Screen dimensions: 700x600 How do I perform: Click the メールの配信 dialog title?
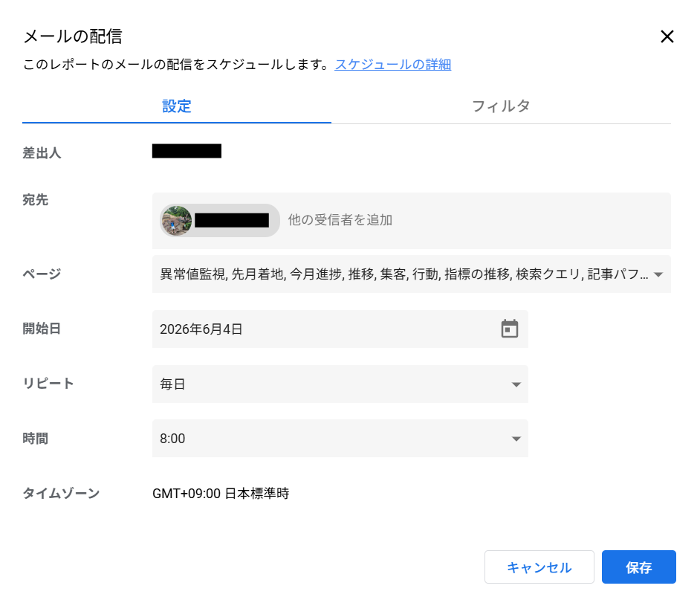coord(72,36)
